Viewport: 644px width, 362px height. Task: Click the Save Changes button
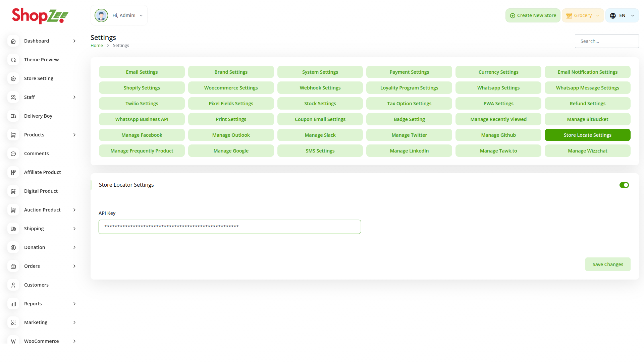(x=607, y=264)
